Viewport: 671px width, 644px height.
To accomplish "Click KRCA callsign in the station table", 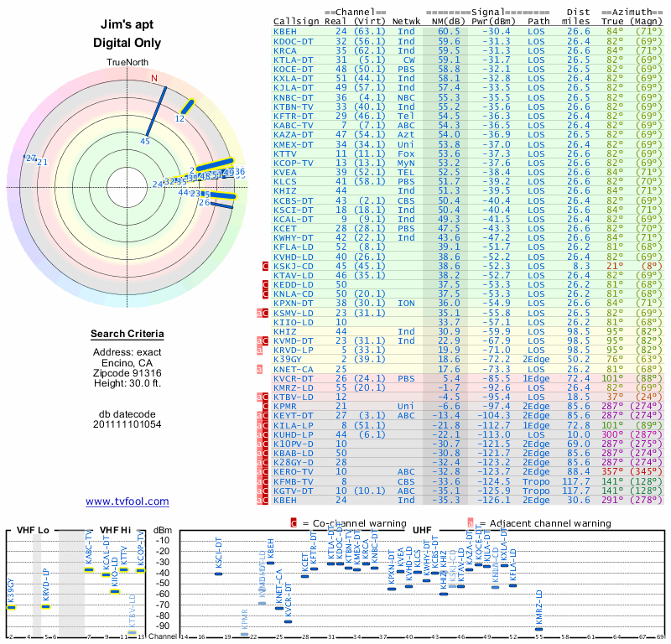I will pyautogui.click(x=285, y=50).
